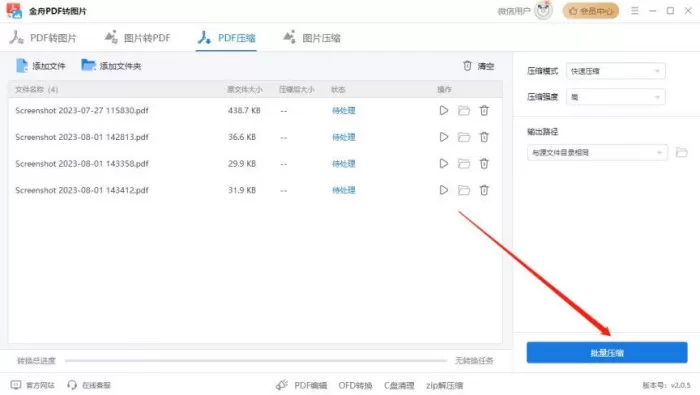The image size is (700, 395).
Task: Start compression for Screenshot 2023-08-01 143358.pdf
Action: [x=443, y=163]
